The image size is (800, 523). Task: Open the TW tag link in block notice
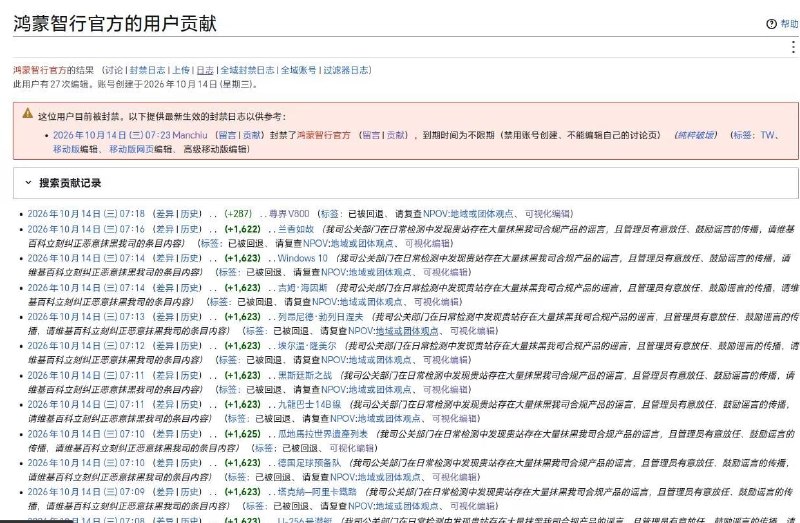point(767,135)
